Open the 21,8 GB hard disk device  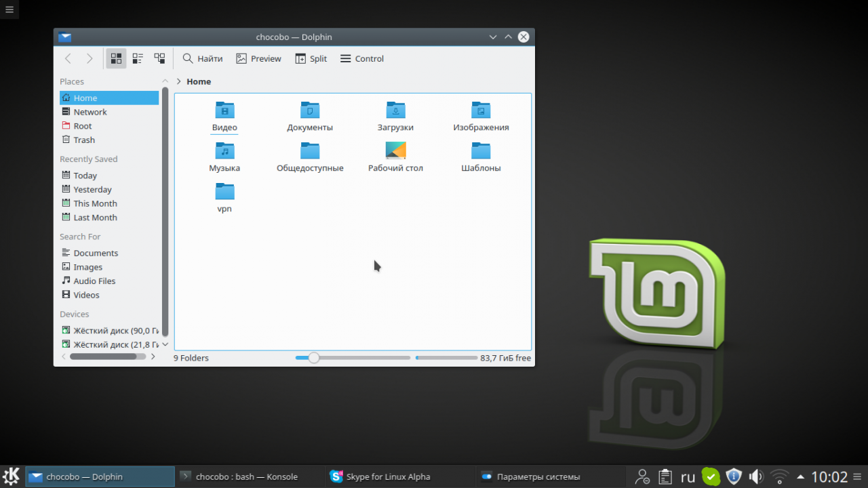[x=109, y=344]
